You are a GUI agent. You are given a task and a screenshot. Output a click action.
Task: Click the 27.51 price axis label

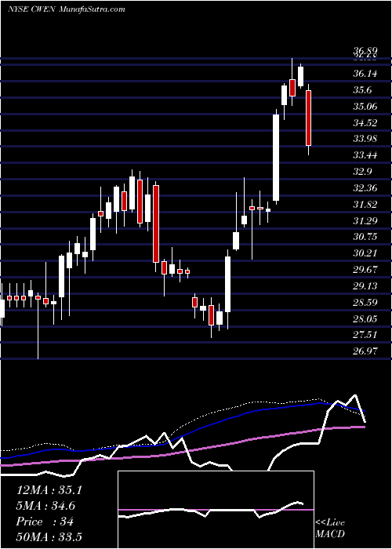pos(365,335)
